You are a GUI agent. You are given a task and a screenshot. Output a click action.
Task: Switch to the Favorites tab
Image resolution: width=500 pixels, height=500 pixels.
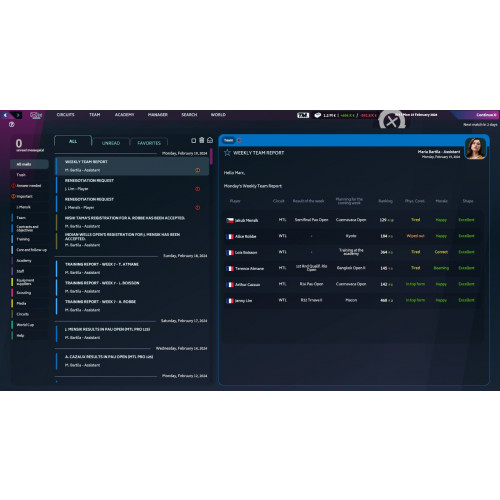pyautogui.click(x=149, y=143)
